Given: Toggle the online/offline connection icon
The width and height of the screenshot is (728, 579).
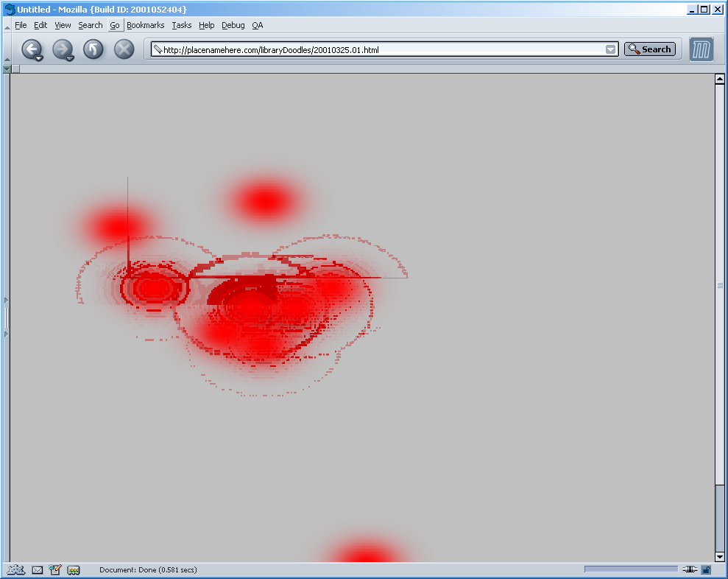Looking at the screenshot, I should [690, 569].
